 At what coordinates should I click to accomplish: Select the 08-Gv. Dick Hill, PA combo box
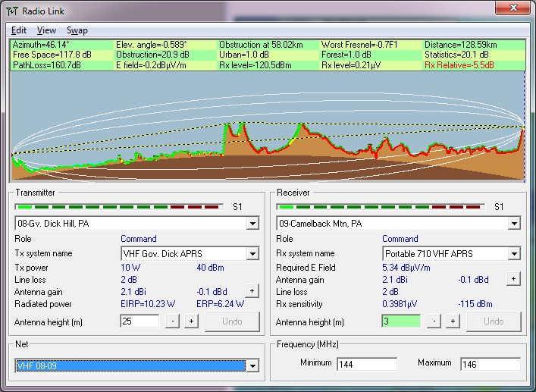137,224
